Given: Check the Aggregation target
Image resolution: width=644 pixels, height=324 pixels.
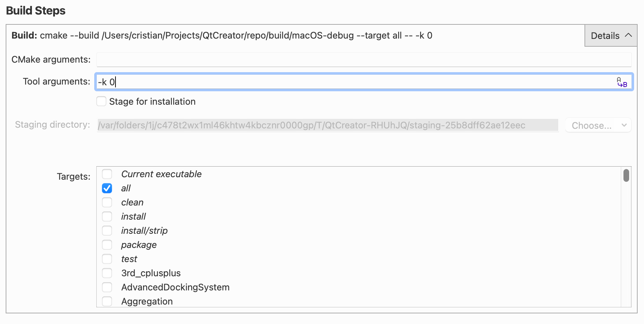Looking at the screenshot, I should (x=107, y=301).
